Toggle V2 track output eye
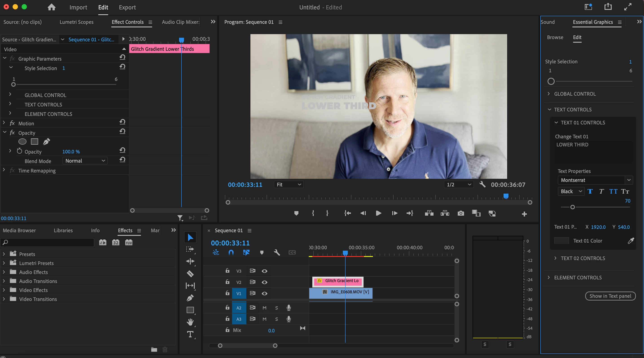 265,282
